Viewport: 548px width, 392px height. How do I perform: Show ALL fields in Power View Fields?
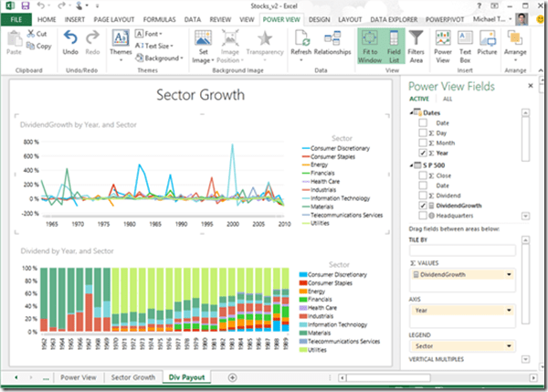tap(448, 98)
